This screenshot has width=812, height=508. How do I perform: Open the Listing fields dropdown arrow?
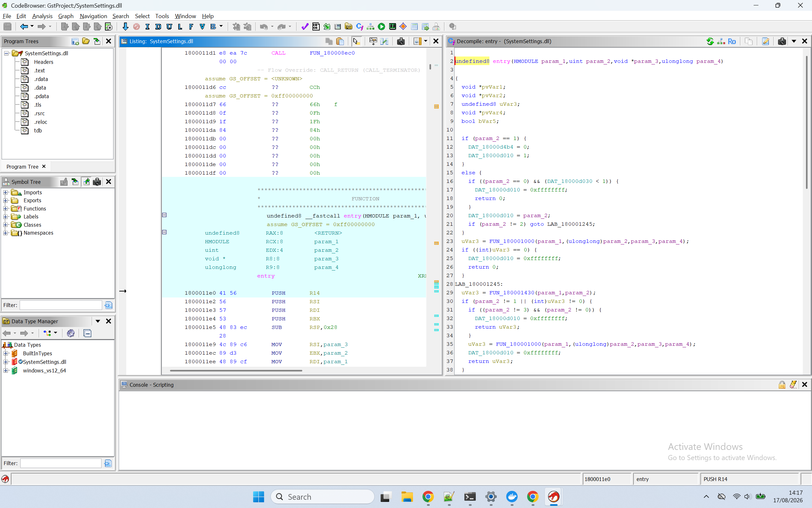click(x=425, y=41)
